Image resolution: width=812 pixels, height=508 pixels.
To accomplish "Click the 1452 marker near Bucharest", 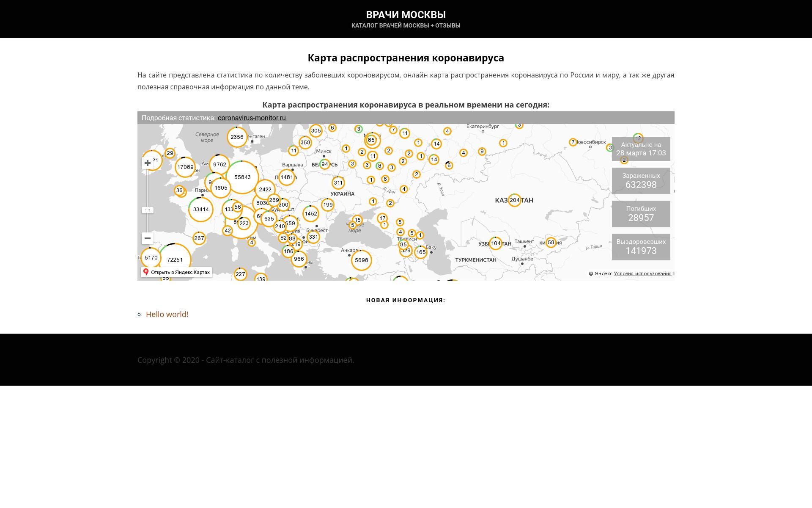I will pyautogui.click(x=311, y=214).
